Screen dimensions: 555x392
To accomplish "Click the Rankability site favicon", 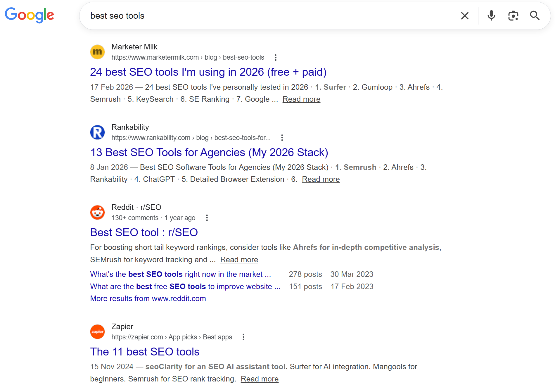I will (x=97, y=132).
